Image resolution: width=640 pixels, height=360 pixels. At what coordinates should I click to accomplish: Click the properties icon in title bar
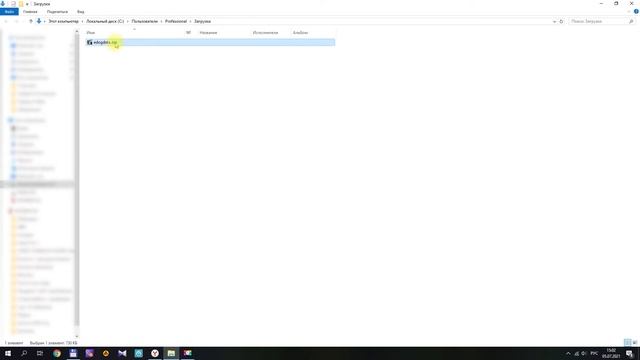[13, 4]
